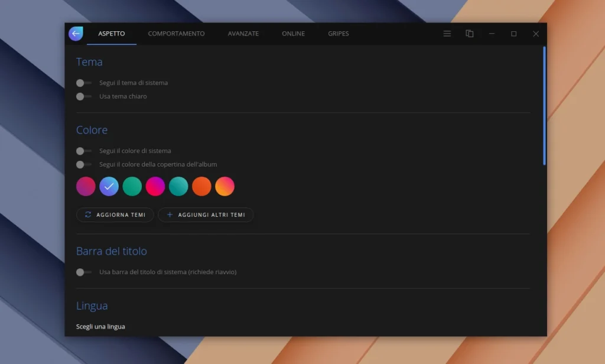This screenshot has height=364, width=605.
Task: Toggle 'Usa barra del titolo di sistema'
Action: click(83, 272)
